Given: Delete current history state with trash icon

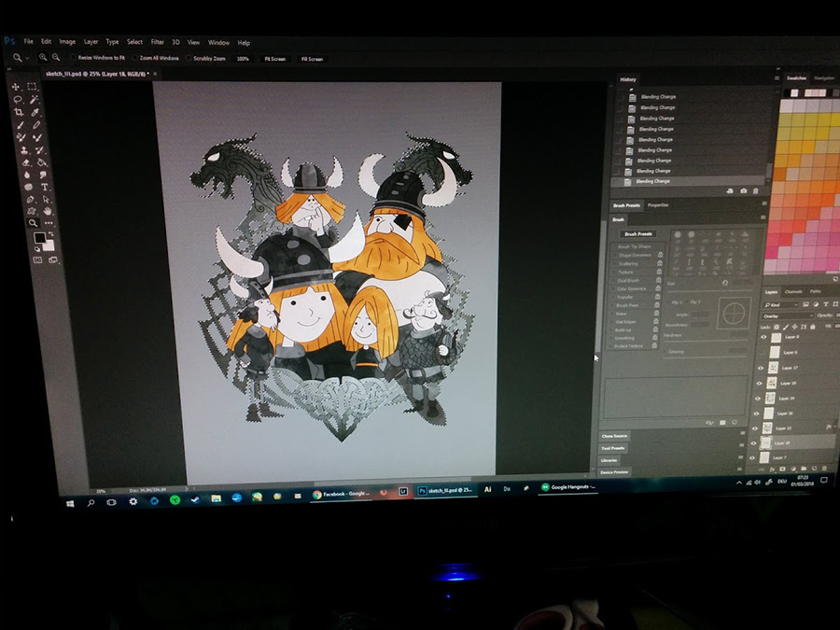Looking at the screenshot, I should 755,191.
